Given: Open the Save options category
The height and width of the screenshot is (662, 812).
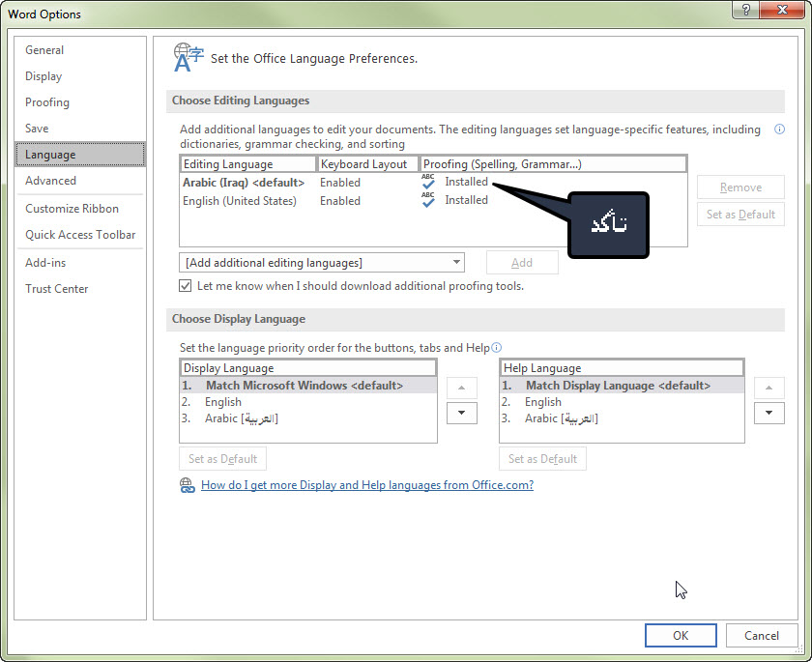Looking at the screenshot, I should (80, 128).
